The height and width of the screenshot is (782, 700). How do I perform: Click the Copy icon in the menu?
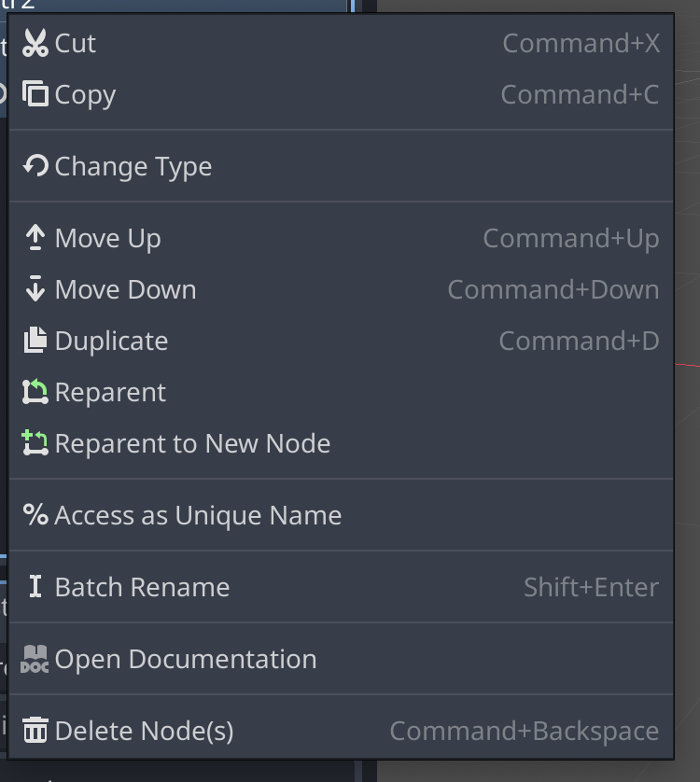[x=35, y=94]
